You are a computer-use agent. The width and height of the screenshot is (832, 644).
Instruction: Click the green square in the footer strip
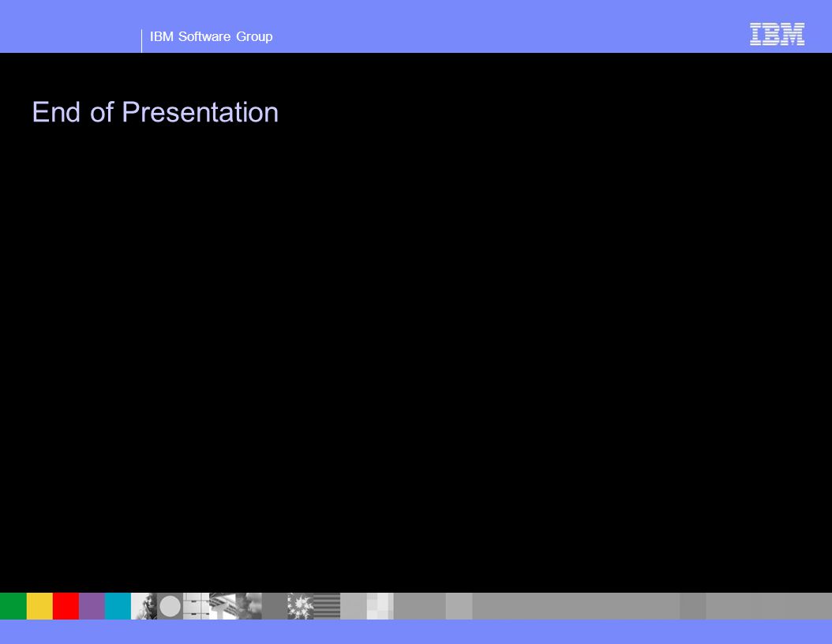[x=13, y=606]
